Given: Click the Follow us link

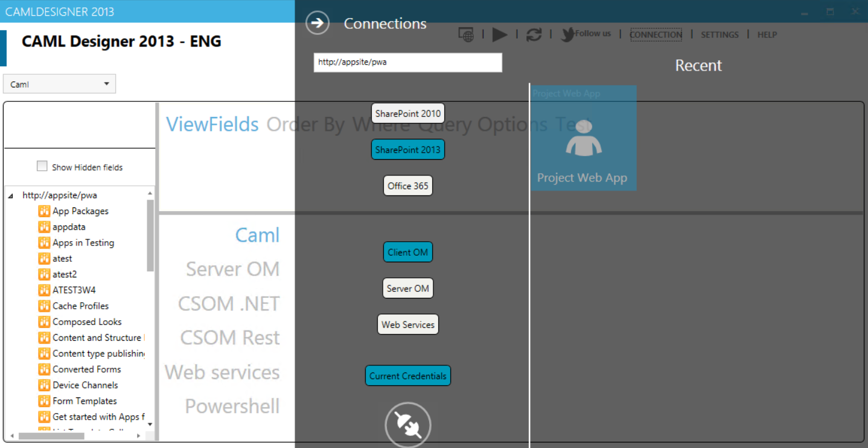Looking at the screenshot, I should (593, 34).
